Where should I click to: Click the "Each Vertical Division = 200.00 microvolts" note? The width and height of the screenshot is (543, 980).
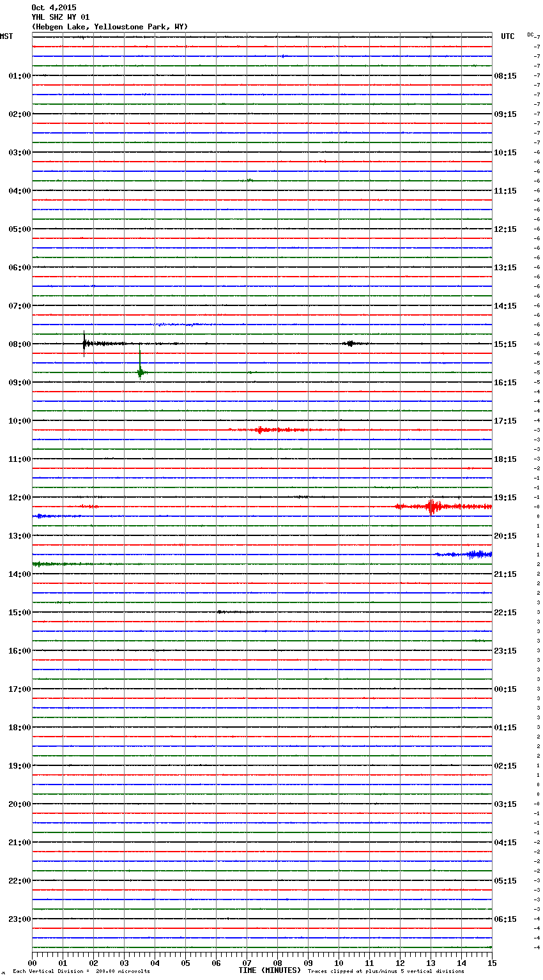click(x=81, y=971)
